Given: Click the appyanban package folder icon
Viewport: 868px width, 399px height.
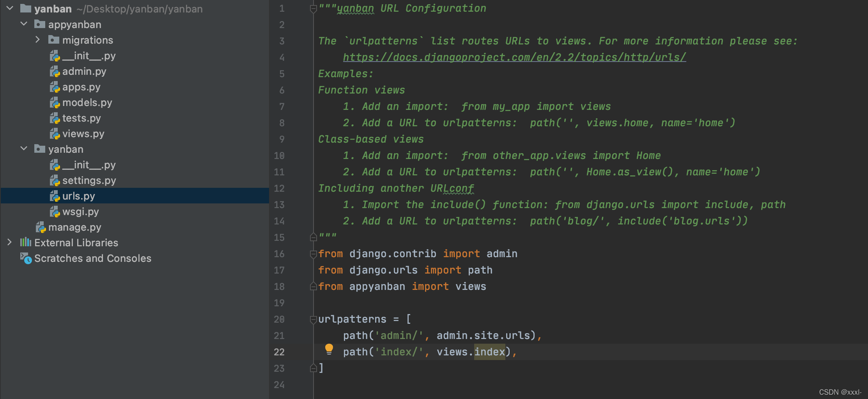Looking at the screenshot, I should (x=40, y=24).
